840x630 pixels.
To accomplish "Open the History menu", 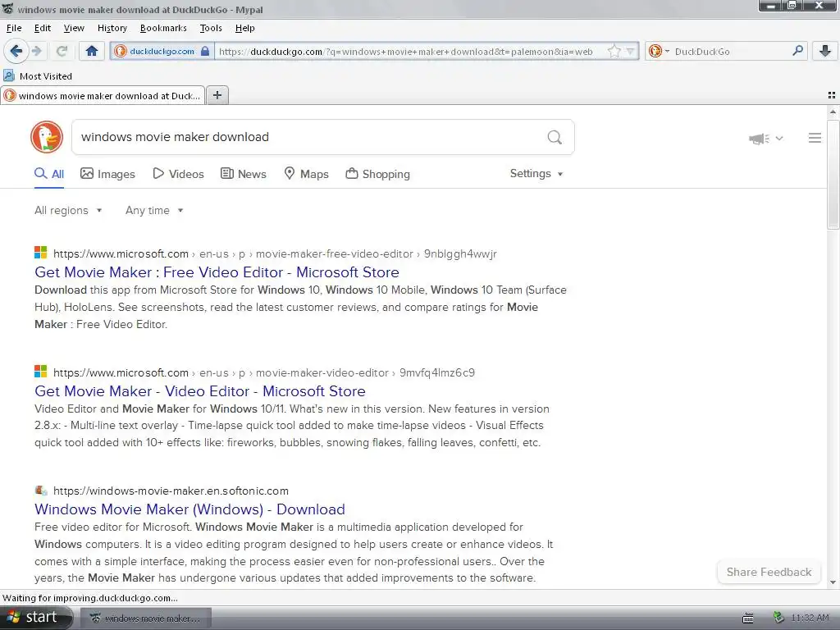I will [112, 28].
